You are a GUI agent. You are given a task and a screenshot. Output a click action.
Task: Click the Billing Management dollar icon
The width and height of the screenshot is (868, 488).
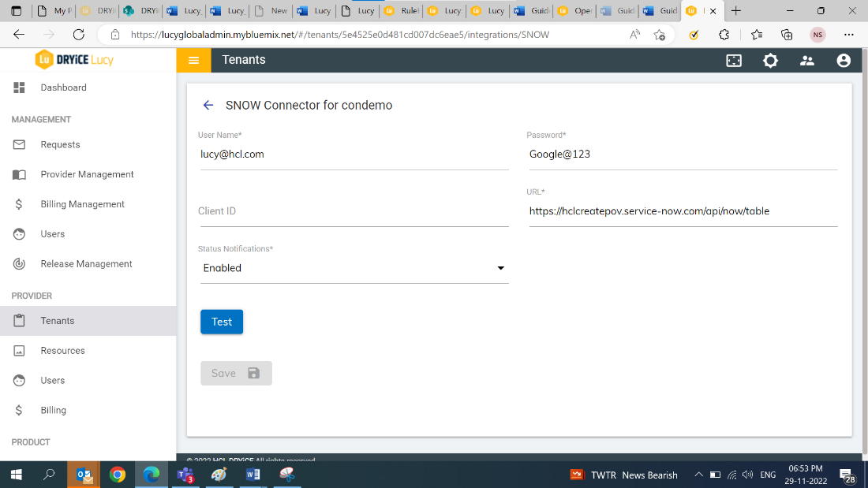point(20,204)
